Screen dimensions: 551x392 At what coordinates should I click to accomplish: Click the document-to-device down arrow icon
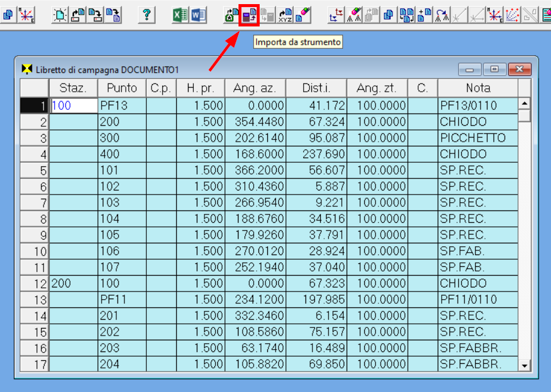(x=95, y=15)
